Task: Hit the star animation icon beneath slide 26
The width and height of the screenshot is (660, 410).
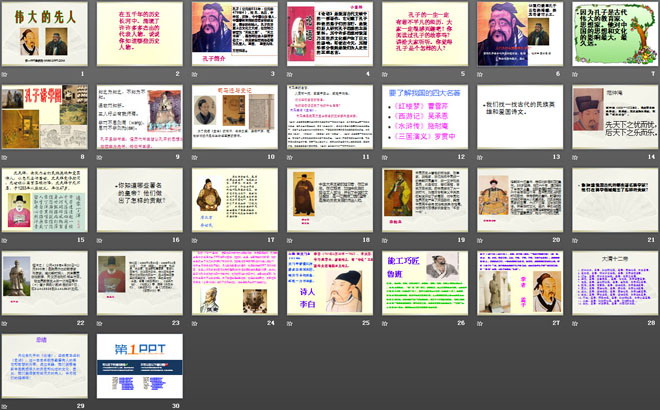Action: coord(385,323)
